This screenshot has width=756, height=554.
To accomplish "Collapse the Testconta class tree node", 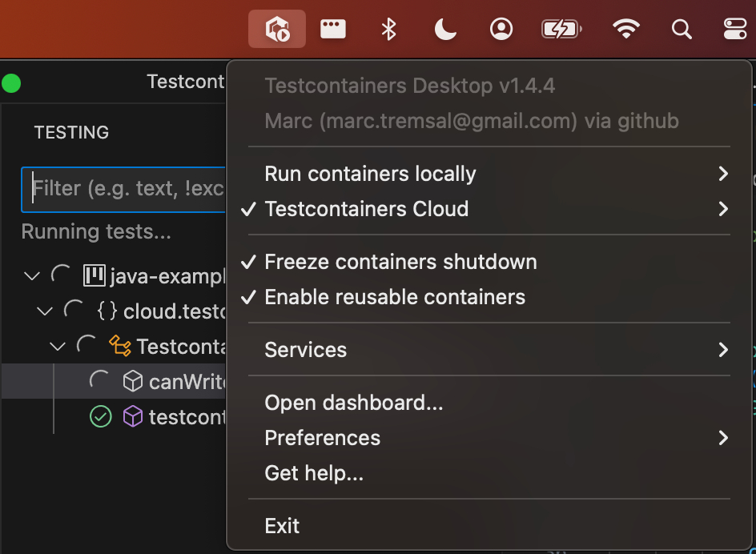I will 58,347.
